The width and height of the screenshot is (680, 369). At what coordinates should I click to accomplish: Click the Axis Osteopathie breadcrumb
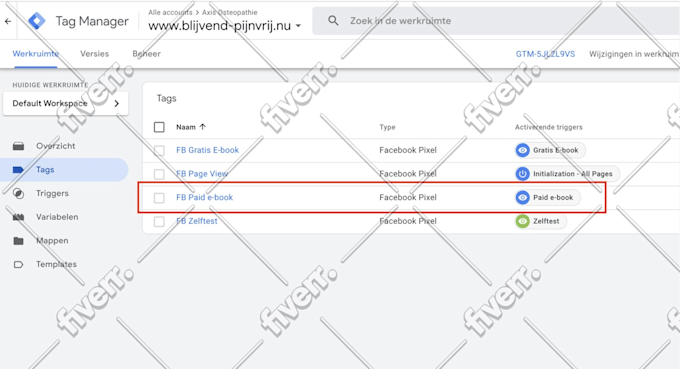pos(229,13)
